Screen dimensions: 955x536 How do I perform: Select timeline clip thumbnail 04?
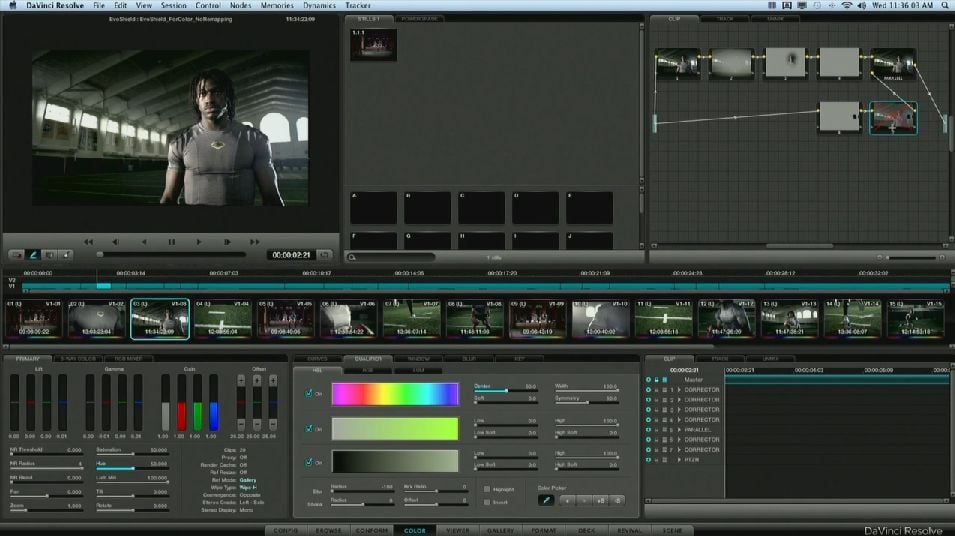coord(223,319)
